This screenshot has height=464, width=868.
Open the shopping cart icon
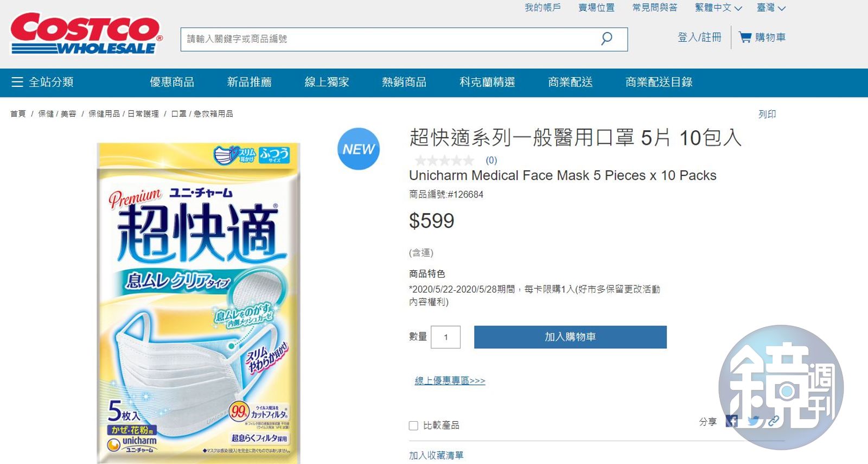click(745, 37)
